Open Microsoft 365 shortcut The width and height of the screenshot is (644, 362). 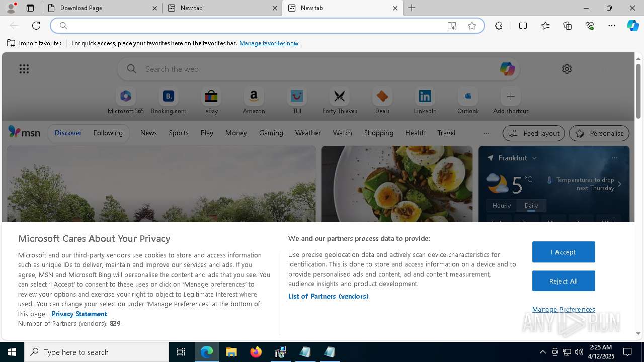[126, 101]
